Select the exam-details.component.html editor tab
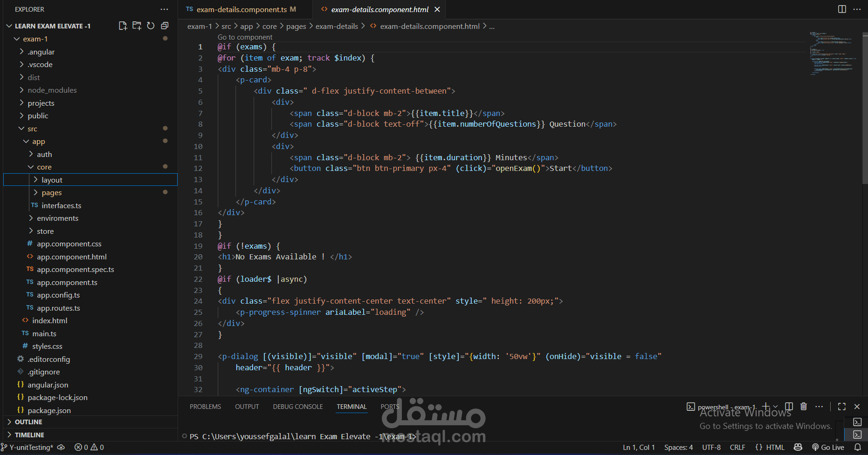Viewport: 868px width, 455px height. [x=380, y=9]
